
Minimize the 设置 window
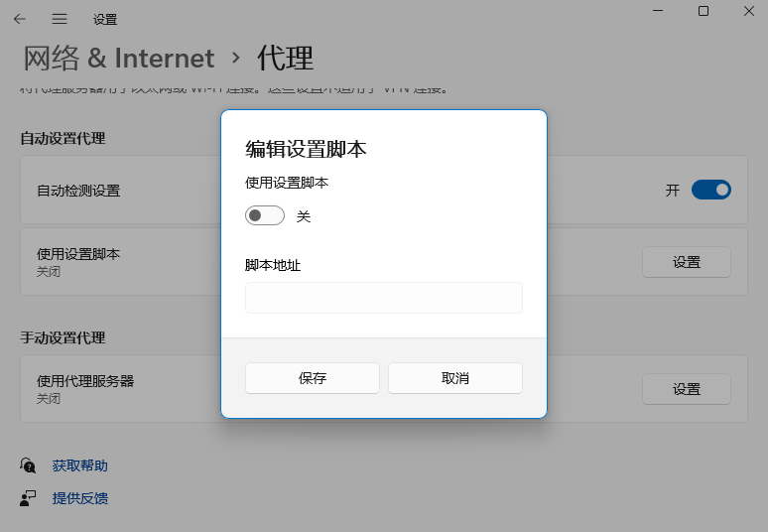pyautogui.click(x=658, y=11)
